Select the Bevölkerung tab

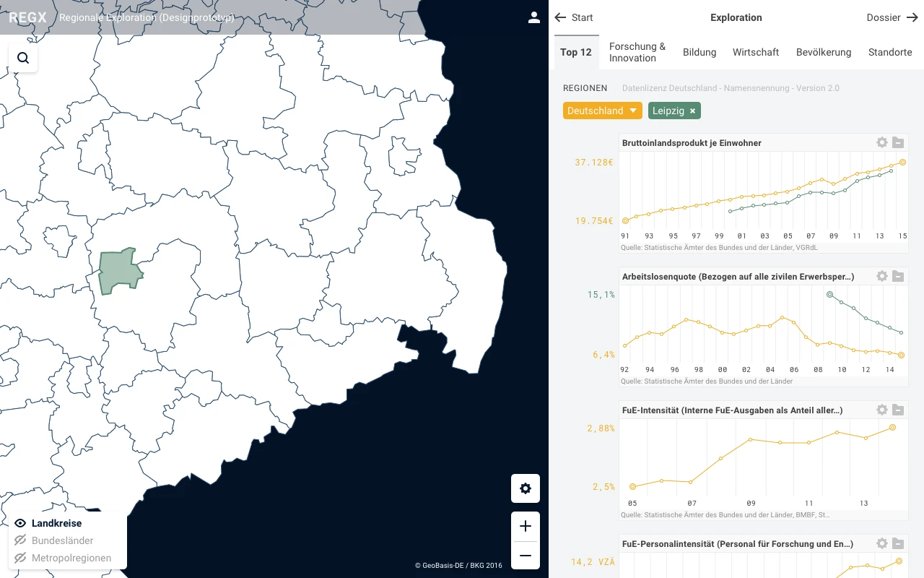pyautogui.click(x=823, y=52)
